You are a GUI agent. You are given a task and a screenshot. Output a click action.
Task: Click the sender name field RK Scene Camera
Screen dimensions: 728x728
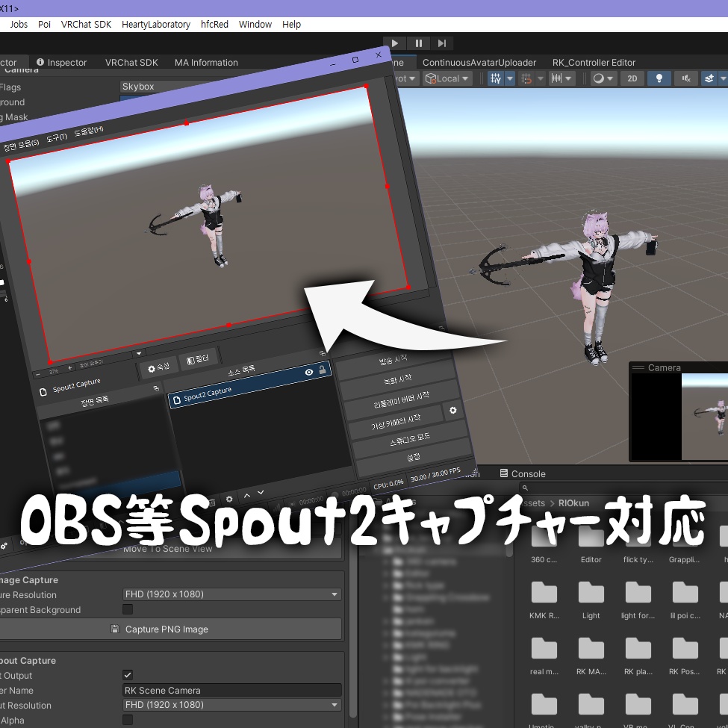click(231, 691)
